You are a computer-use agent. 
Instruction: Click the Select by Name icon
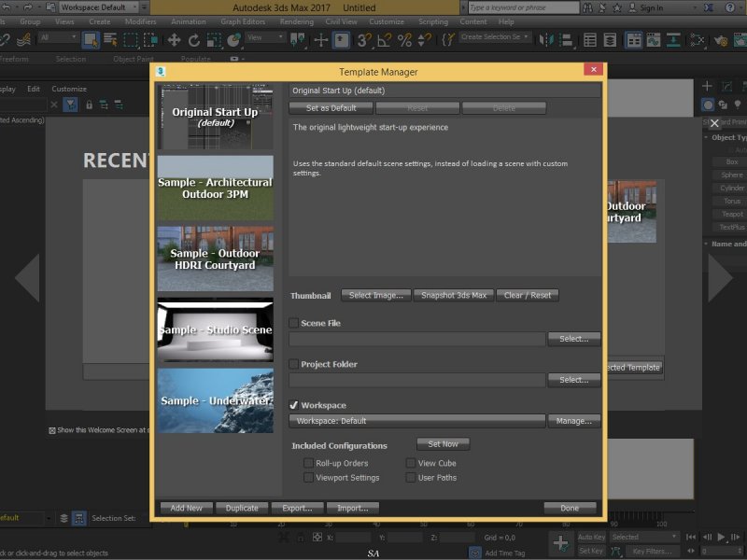[x=110, y=40]
